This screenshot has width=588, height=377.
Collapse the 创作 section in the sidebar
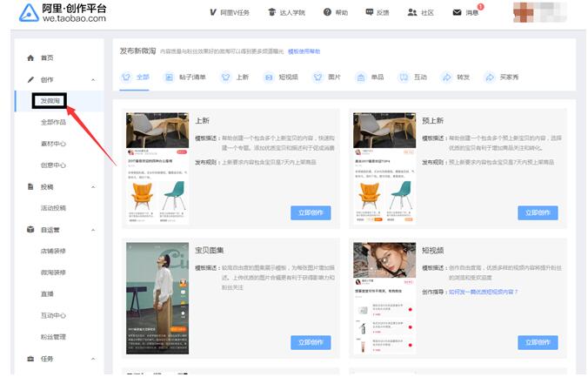coord(92,79)
